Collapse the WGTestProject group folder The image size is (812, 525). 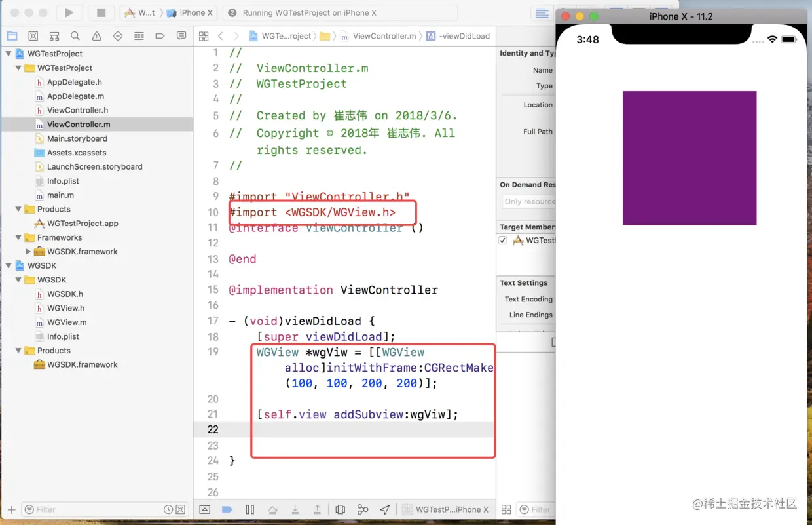[18, 68]
